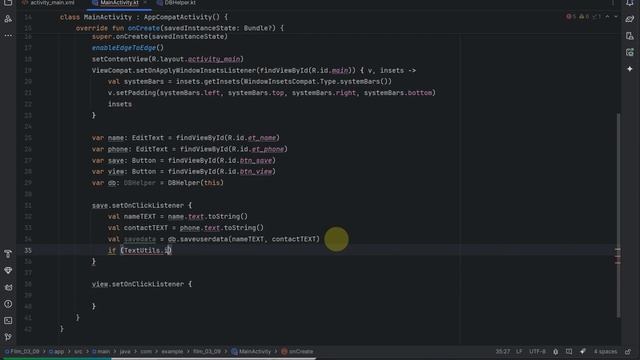Switch to the activity_main.xml tab

pyautogui.click(x=48, y=3)
